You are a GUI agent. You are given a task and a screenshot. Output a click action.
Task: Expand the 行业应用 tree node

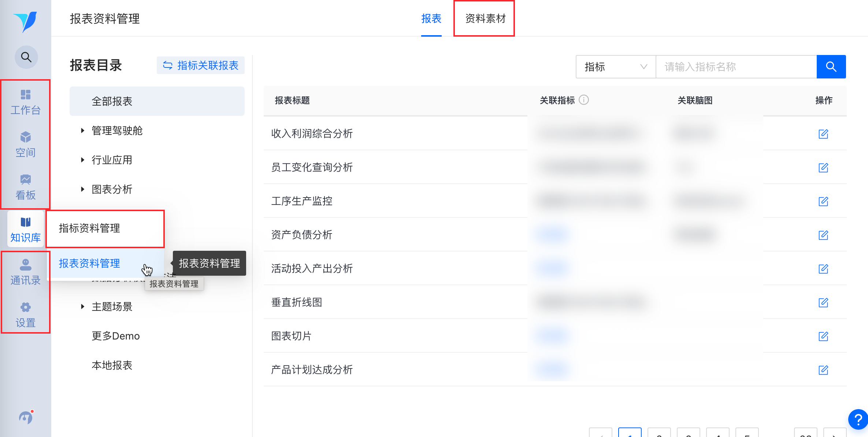[x=83, y=160]
